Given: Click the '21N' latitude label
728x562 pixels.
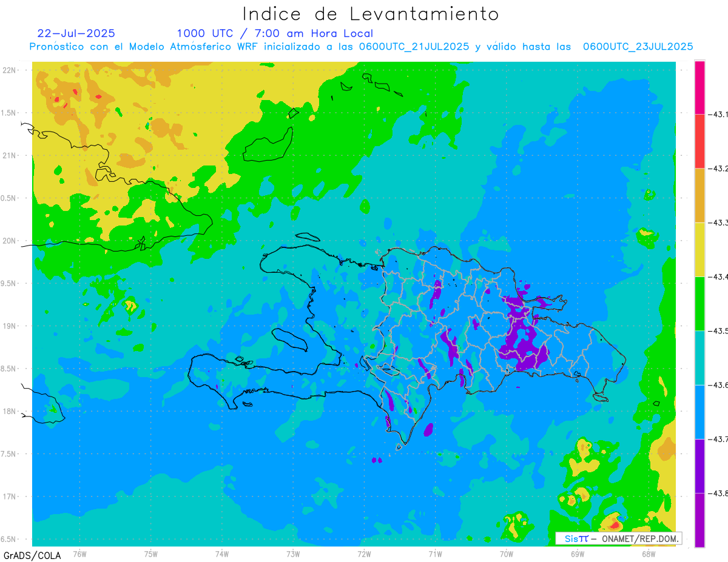Looking at the screenshot, I should point(9,155).
